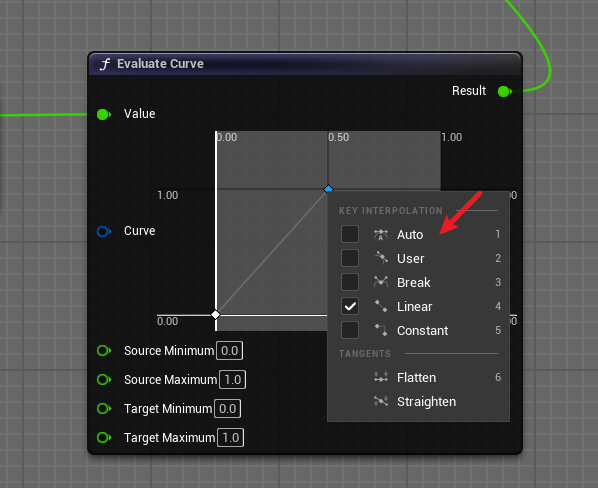Image resolution: width=598 pixels, height=488 pixels.
Task: Click the Constant interpolation icon
Action: pos(381,330)
